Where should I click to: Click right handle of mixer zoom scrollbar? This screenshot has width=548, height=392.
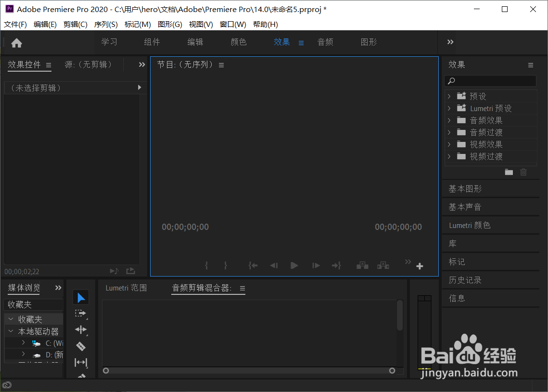[392, 371]
